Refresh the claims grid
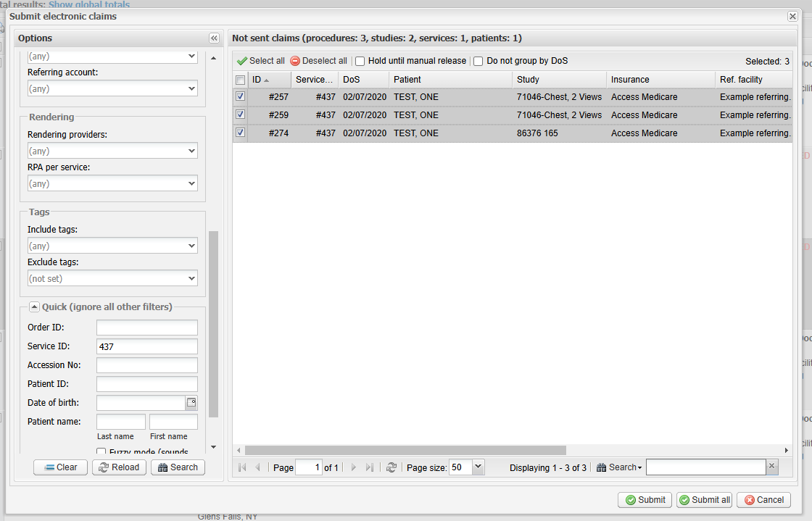The image size is (812, 521). [391, 468]
